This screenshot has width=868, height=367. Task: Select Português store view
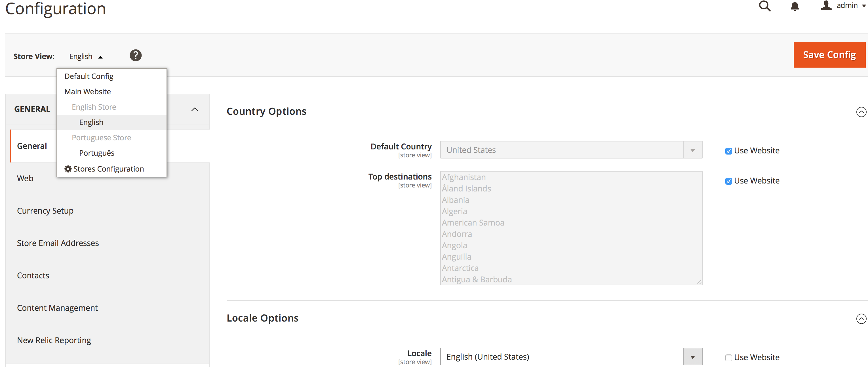pos(97,153)
